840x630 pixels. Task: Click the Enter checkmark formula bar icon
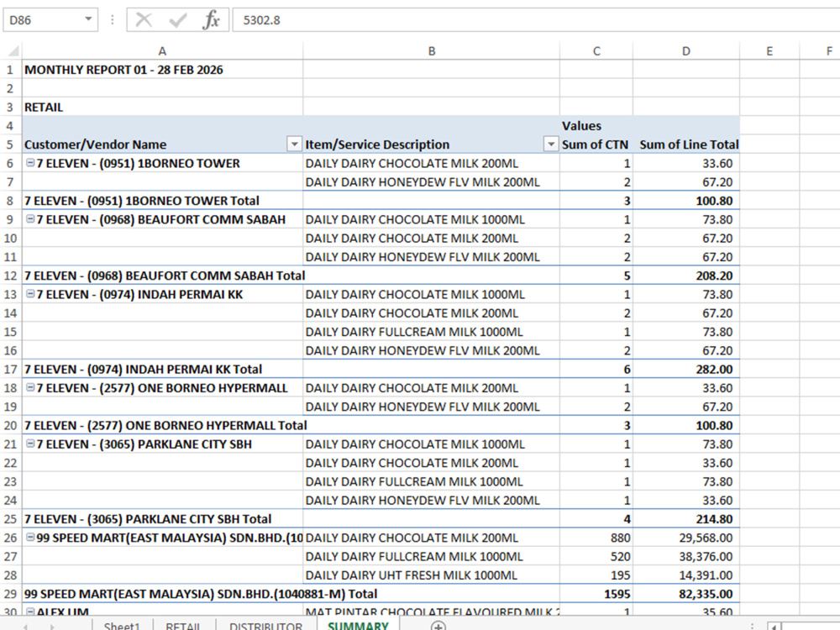click(177, 20)
